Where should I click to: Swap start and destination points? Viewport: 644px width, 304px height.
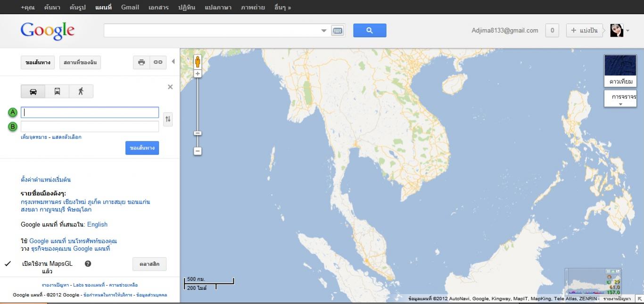coord(168,119)
